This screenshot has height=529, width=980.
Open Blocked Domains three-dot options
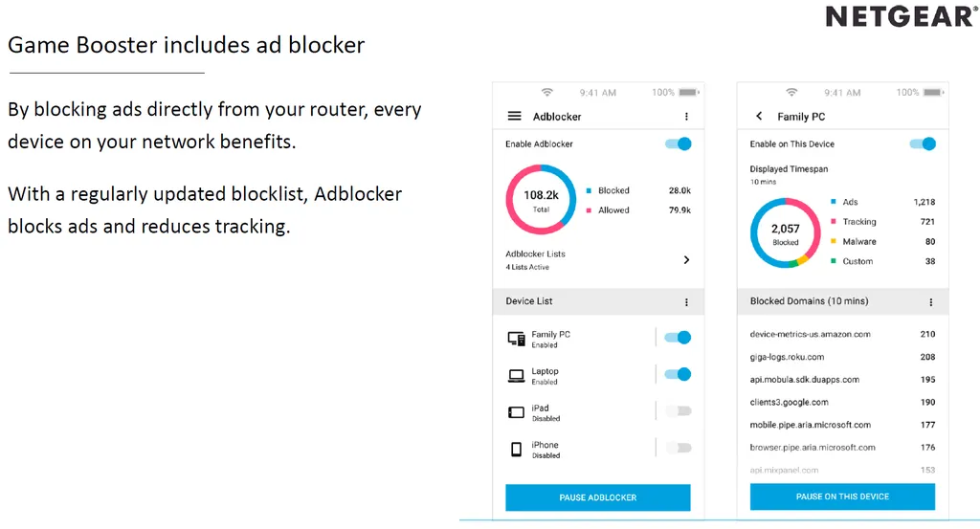coord(930,301)
